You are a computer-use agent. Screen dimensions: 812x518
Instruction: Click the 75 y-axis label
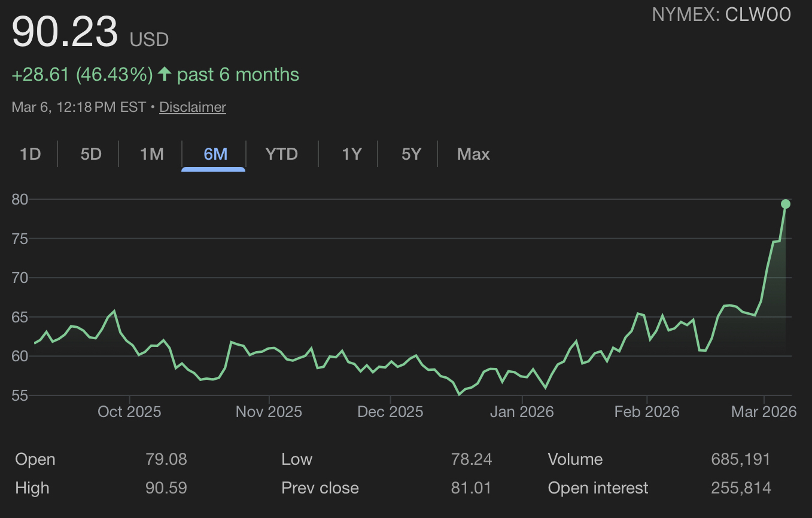click(x=20, y=239)
